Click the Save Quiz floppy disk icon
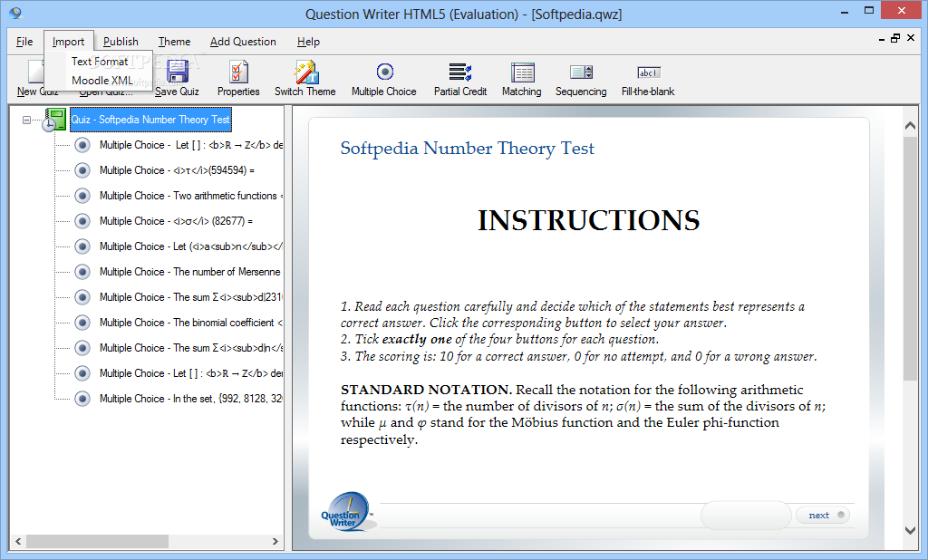928x560 pixels. coord(177,72)
